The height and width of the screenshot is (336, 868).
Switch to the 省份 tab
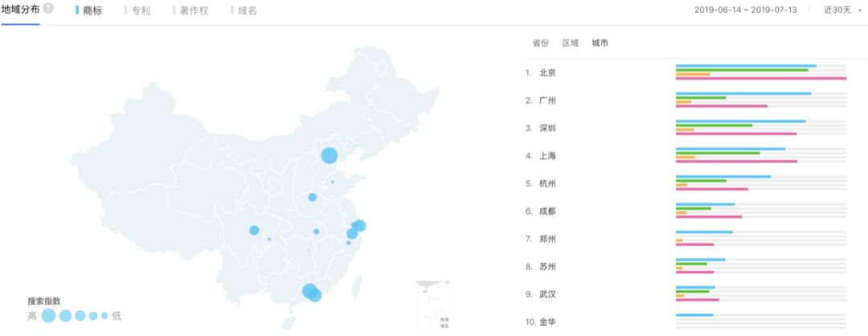tap(540, 43)
